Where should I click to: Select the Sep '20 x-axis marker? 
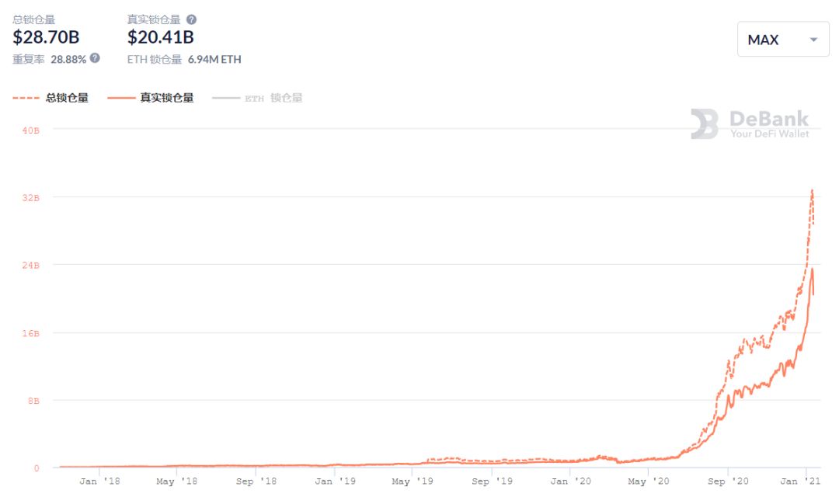click(727, 481)
